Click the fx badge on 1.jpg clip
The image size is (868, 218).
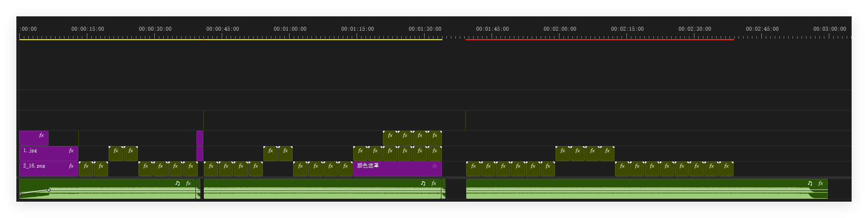[x=71, y=151]
